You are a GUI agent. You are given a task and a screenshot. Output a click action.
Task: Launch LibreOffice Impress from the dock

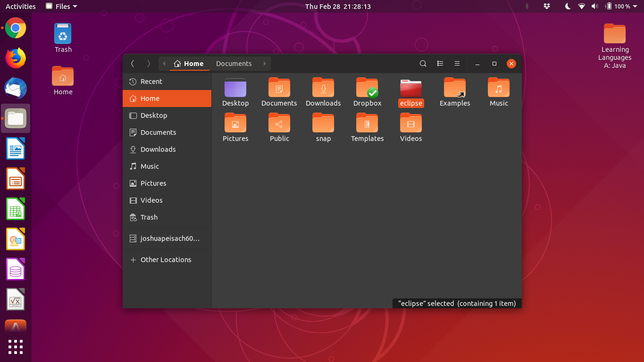(x=16, y=179)
